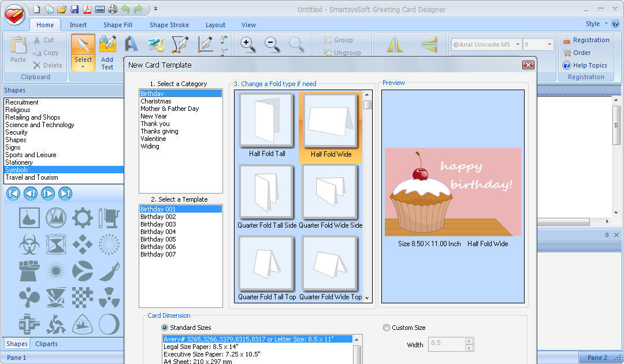
Task: Click the Zoom In magnifier icon
Action: [x=248, y=44]
